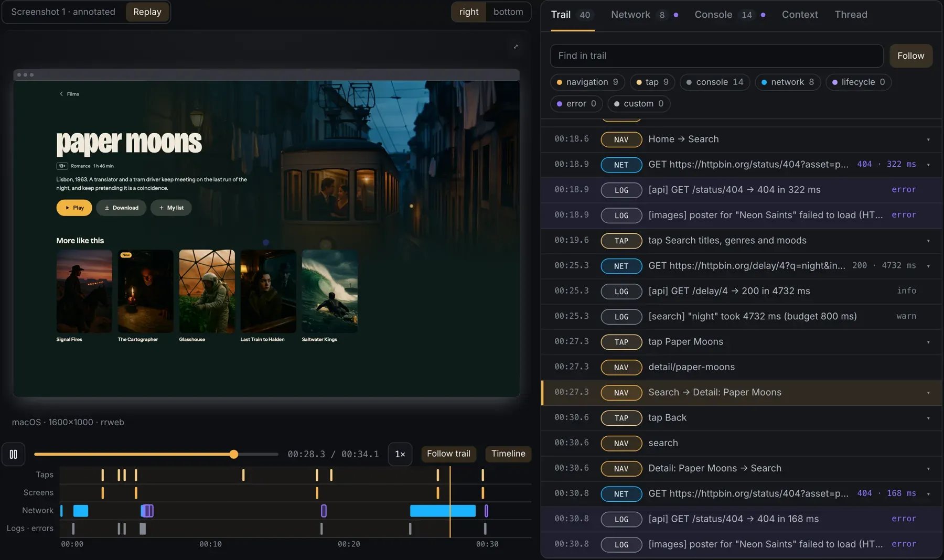Click the Download button in replay
944x560 pixels.
pyautogui.click(x=121, y=208)
